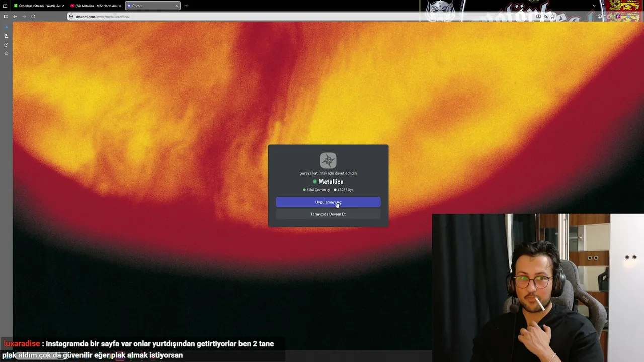
Task: Translate this page via address bar icon
Action: point(545,17)
